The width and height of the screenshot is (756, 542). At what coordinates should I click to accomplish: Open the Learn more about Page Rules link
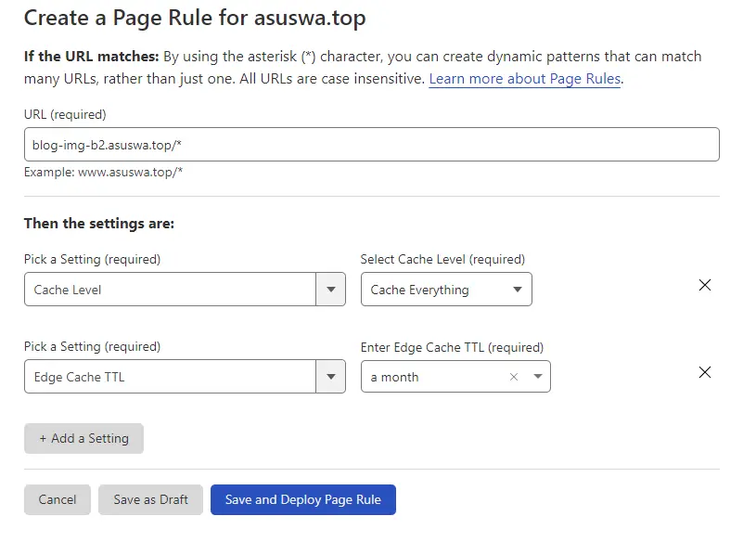[524, 79]
